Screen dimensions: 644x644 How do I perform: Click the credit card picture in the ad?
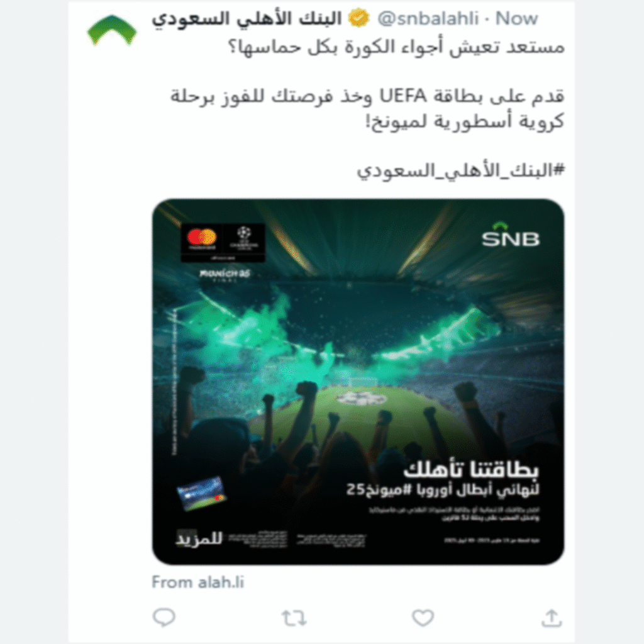(201, 493)
